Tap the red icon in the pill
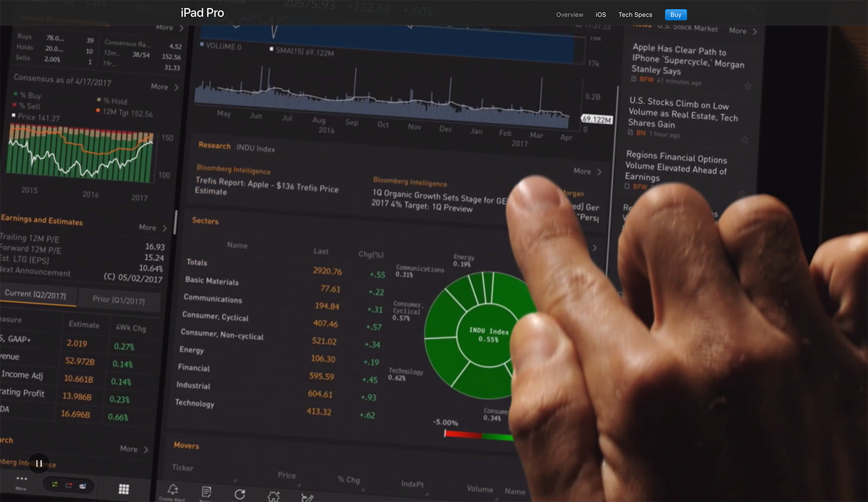This screenshot has width=868, height=502. click(x=69, y=485)
